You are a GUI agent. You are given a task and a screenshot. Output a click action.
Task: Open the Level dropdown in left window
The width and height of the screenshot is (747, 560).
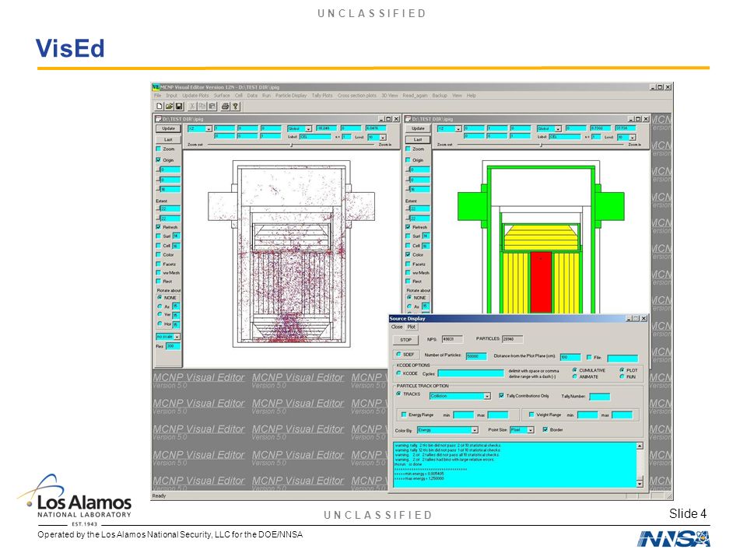click(x=383, y=137)
